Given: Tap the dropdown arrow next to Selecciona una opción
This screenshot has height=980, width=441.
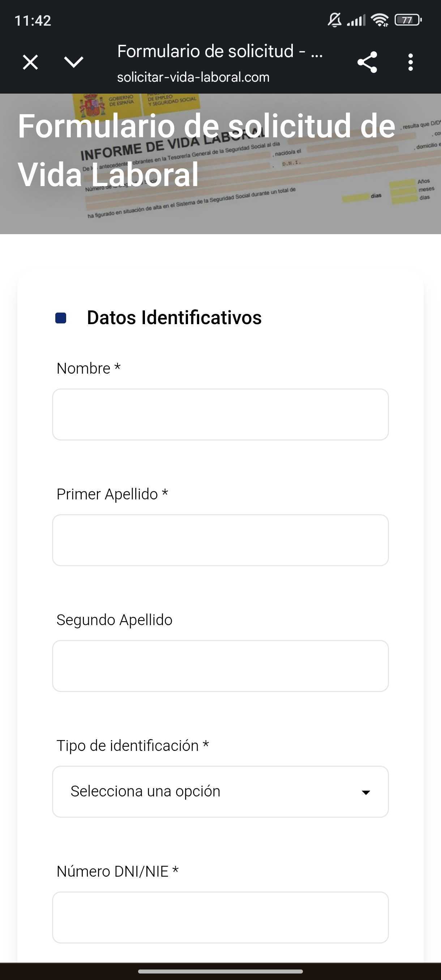Looking at the screenshot, I should coord(366,792).
